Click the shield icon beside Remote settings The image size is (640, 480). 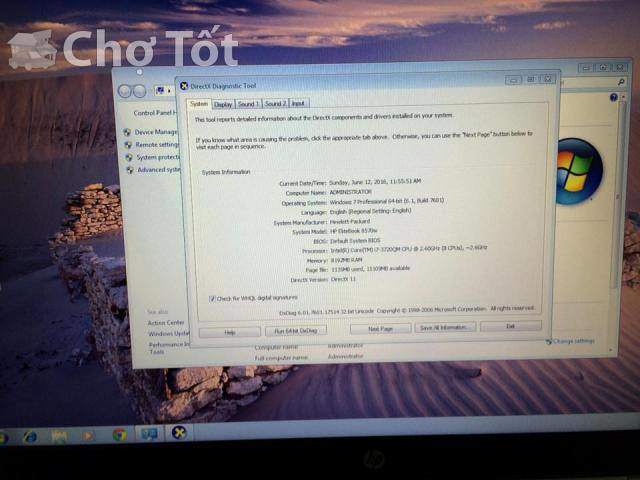pyautogui.click(x=128, y=145)
